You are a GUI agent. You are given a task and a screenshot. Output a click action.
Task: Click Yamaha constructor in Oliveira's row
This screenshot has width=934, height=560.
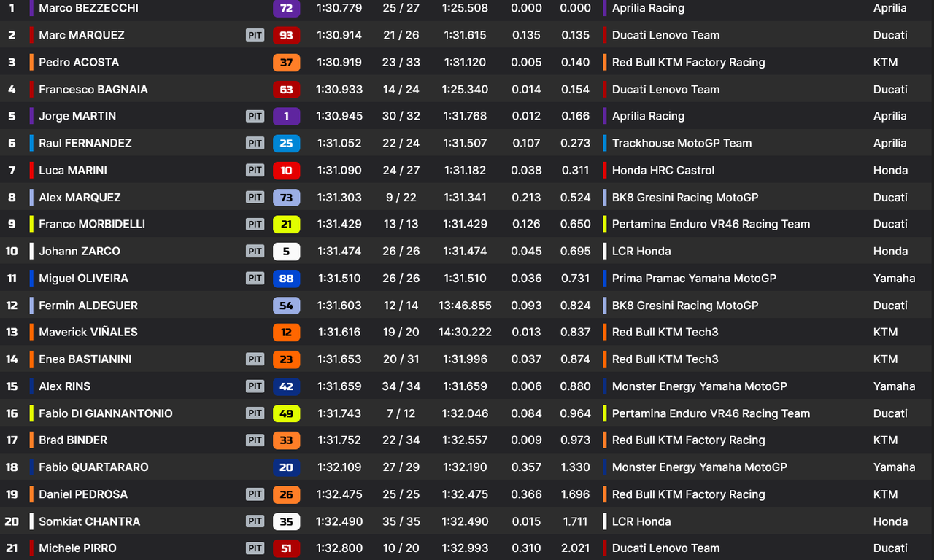pos(894,278)
